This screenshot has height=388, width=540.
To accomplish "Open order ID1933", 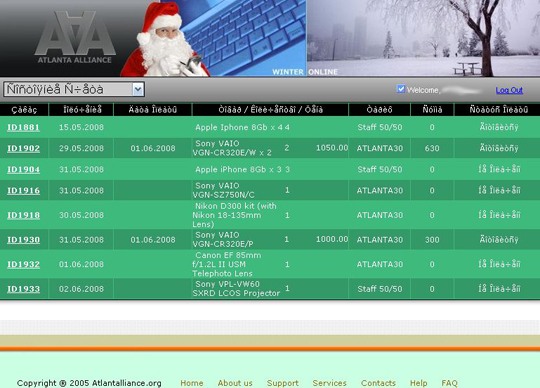I will (23, 289).
